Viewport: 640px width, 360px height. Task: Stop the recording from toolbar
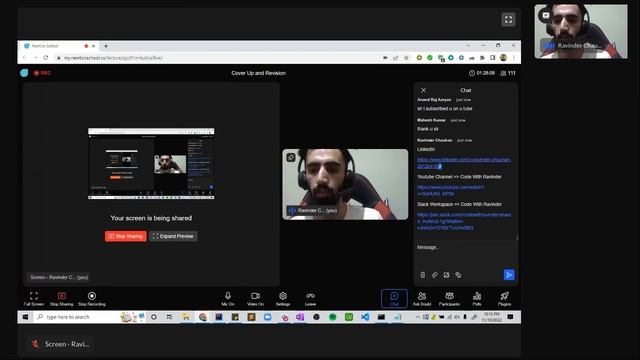[x=92, y=299]
